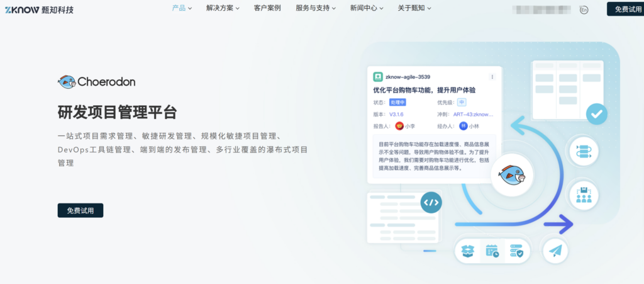Click the open box package icon
This screenshot has height=284, width=644.
pos(468,251)
